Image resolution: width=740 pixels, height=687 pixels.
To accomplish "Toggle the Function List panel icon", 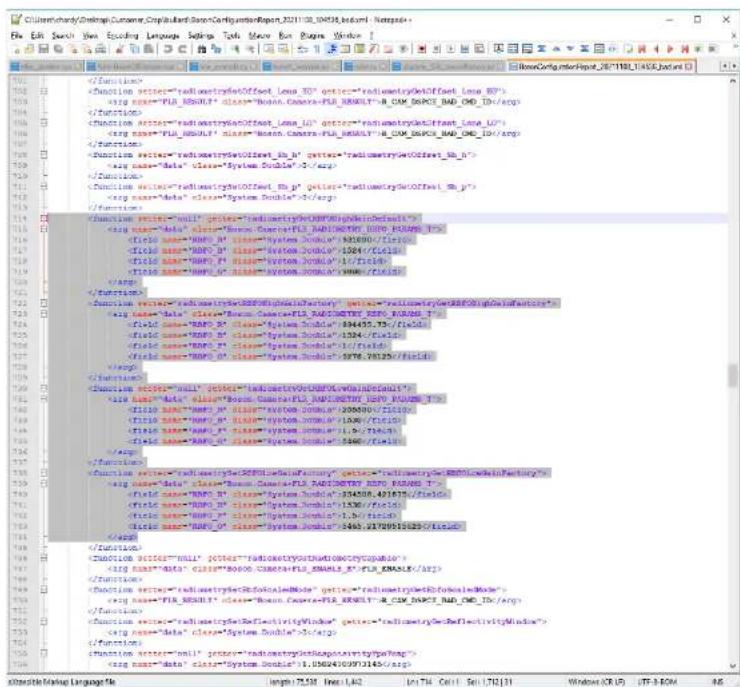I will [374, 49].
